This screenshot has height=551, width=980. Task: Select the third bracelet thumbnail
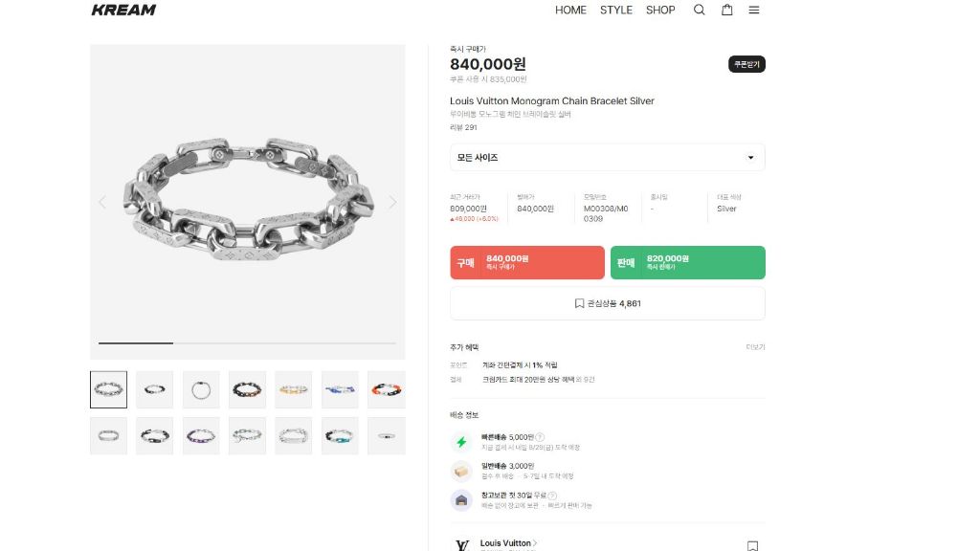(201, 389)
